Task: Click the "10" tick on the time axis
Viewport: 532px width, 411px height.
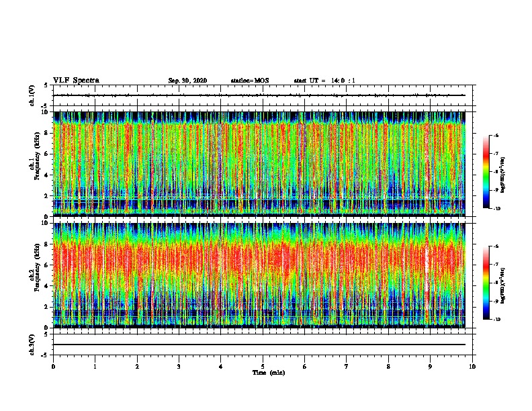Action: click(472, 367)
